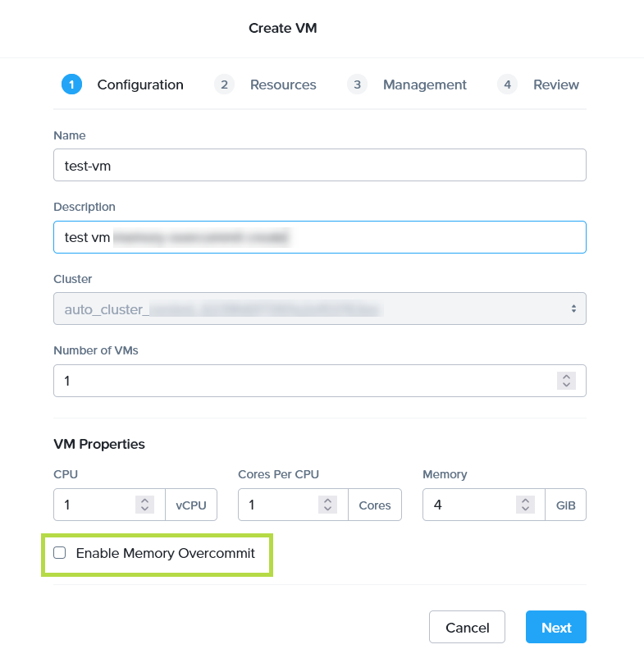This screenshot has height=672, width=644.
Task: Decrease Number of VMs with down arrow
Action: 566,385
